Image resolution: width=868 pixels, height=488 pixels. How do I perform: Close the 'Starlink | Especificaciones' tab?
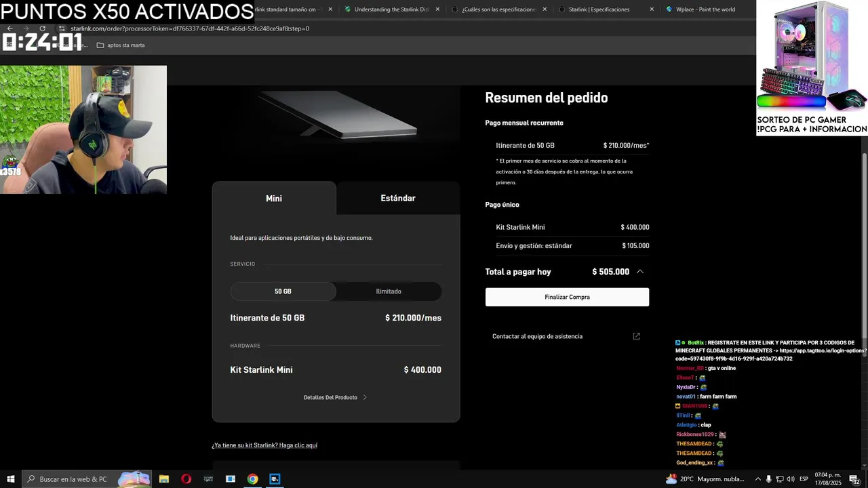click(x=652, y=9)
